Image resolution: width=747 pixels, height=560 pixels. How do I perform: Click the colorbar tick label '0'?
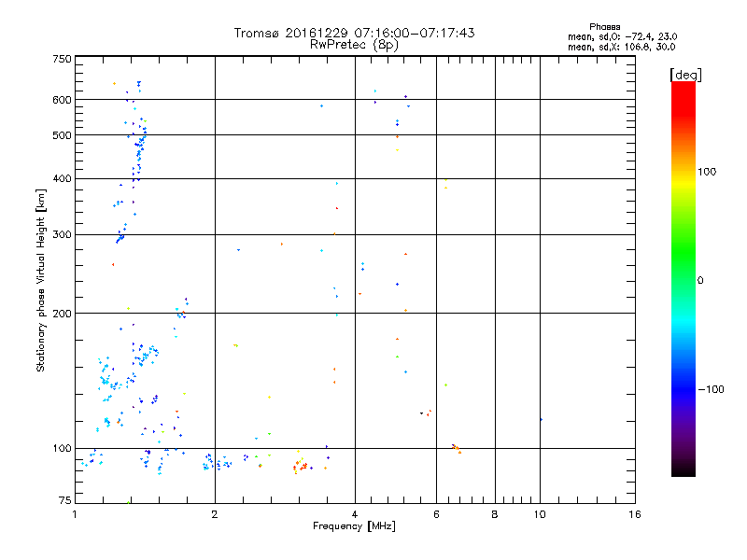tap(700, 281)
